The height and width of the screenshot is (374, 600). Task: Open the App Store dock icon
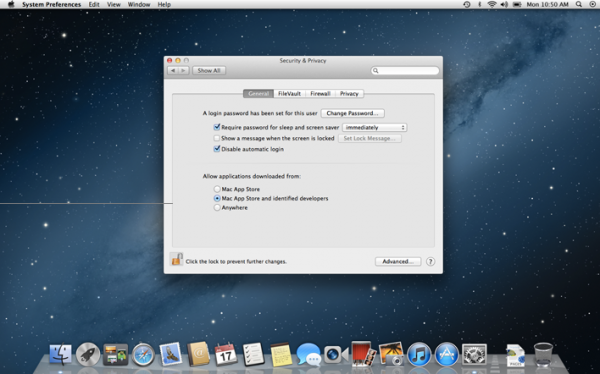(446, 354)
